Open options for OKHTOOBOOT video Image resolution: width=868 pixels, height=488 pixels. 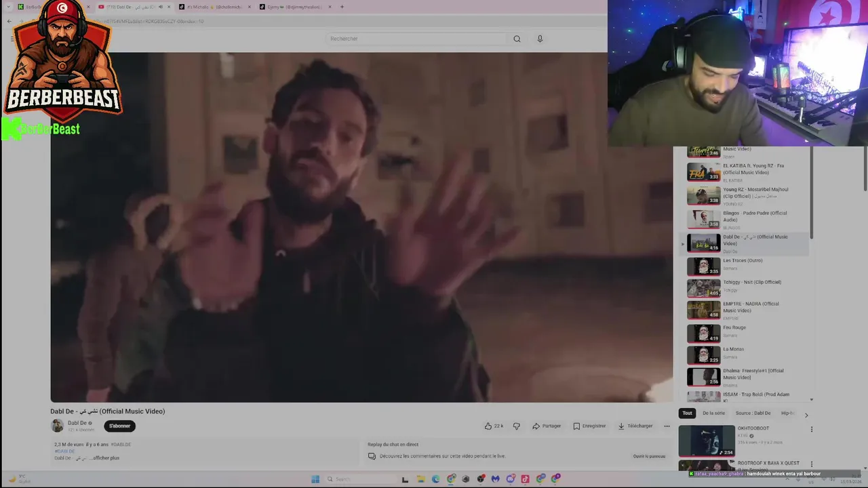click(x=812, y=429)
